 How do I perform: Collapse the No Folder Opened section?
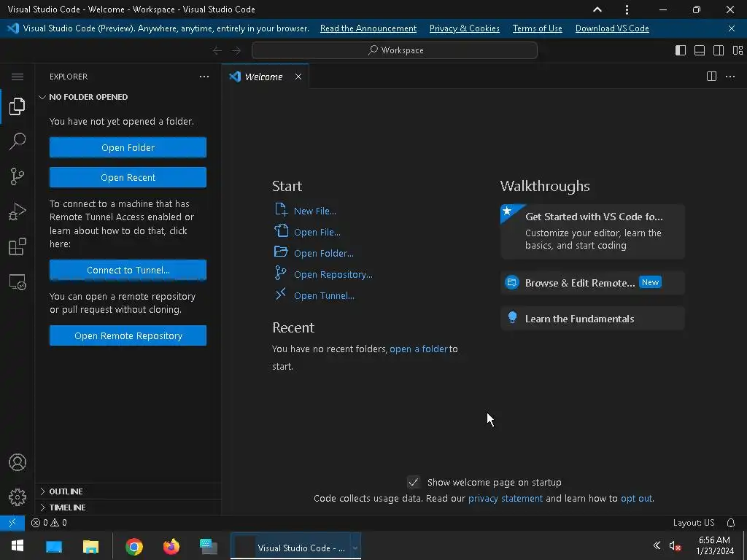coord(128,97)
